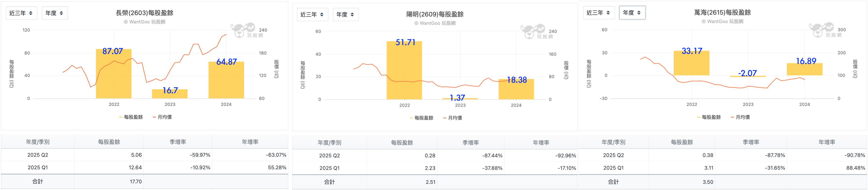Screen dimensions: 868x190
Task: Toggle 月均價 legend in 萬海(2615) chart
Action: pyautogui.click(x=740, y=117)
